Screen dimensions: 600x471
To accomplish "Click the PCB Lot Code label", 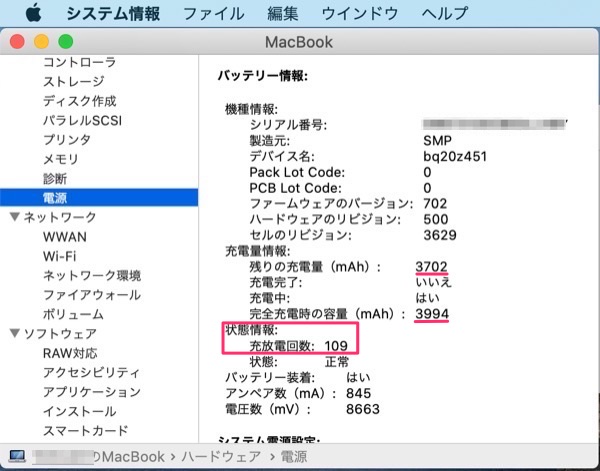I will 296,188.
